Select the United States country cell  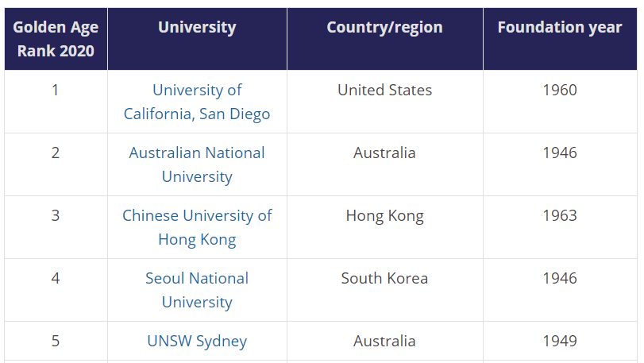pos(384,90)
